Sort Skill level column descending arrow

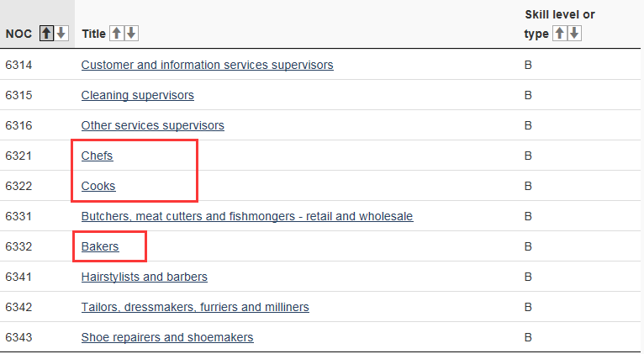point(574,34)
